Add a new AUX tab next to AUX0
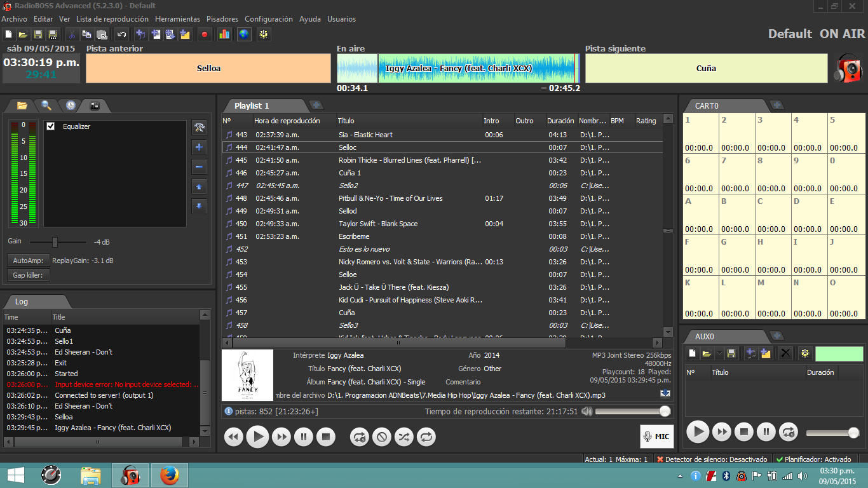This screenshot has width=868, height=488. (776, 335)
